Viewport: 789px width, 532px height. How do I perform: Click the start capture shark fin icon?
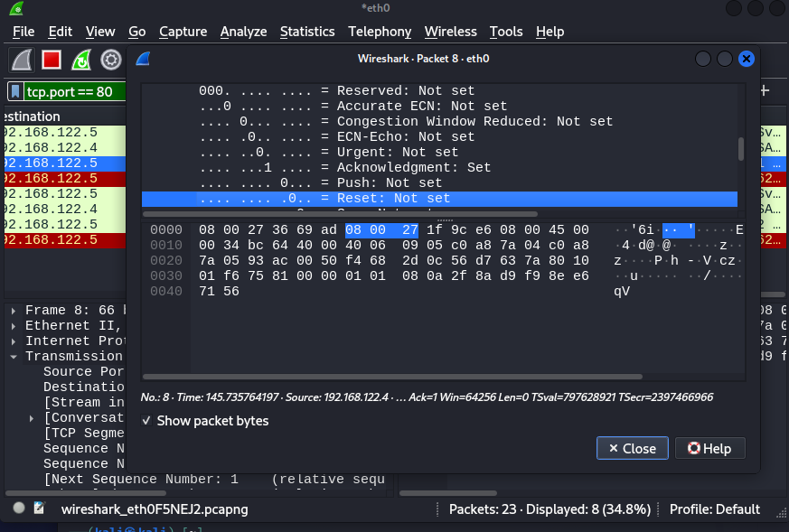click(22, 61)
